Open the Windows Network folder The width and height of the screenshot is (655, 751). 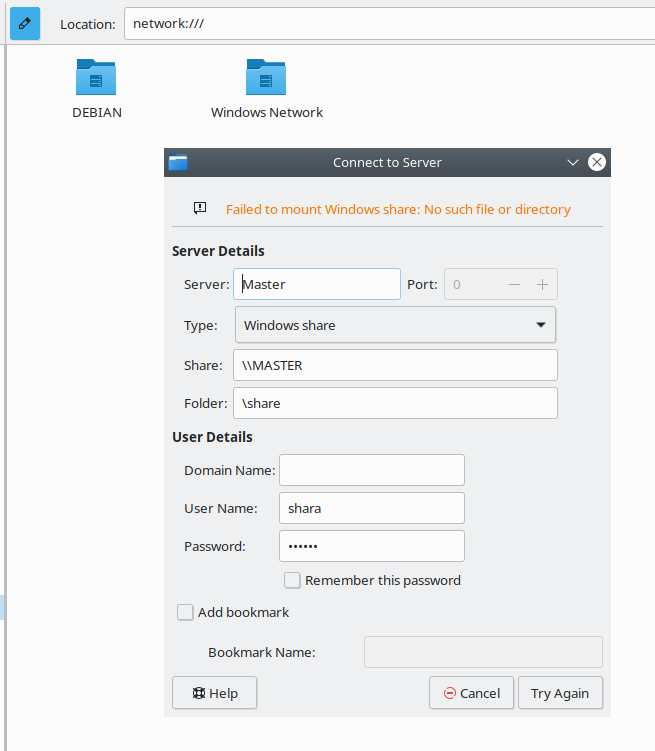(266, 79)
